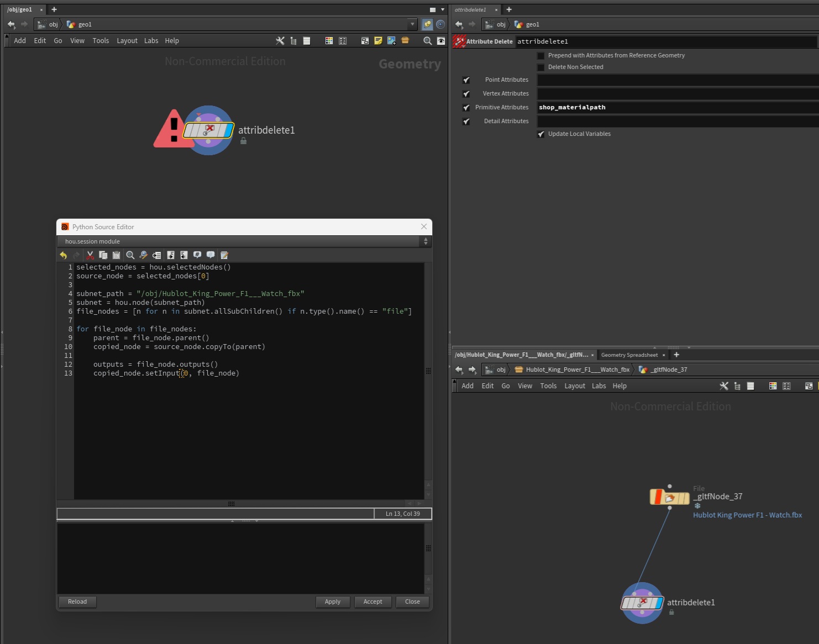Switch to the Geometry Spreadsheet tab

coord(629,355)
